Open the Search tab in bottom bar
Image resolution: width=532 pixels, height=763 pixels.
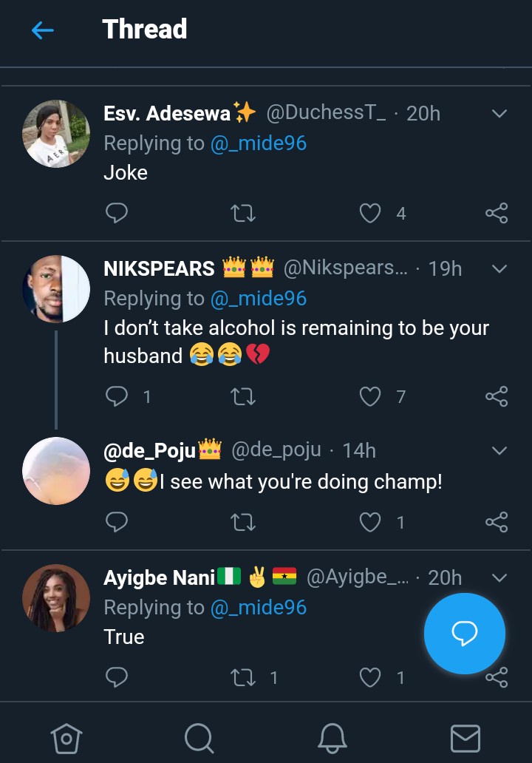(x=199, y=737)
